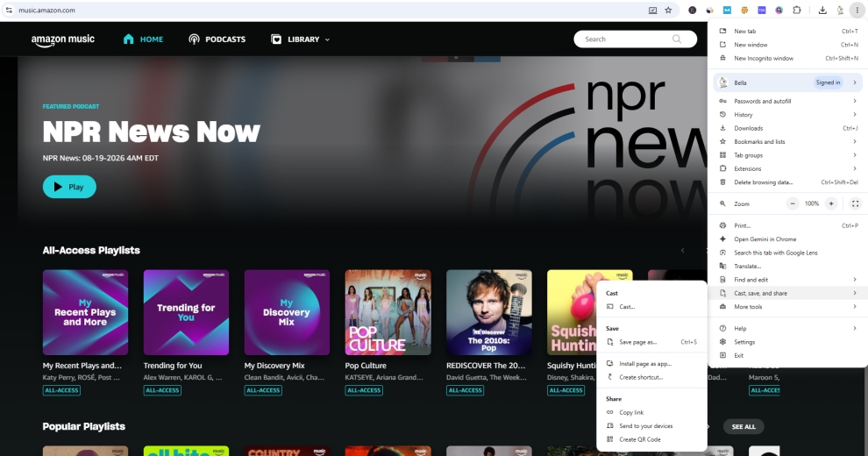Open New Incognito window
Screen dimensions: 868x456
(x=787, y=58)
